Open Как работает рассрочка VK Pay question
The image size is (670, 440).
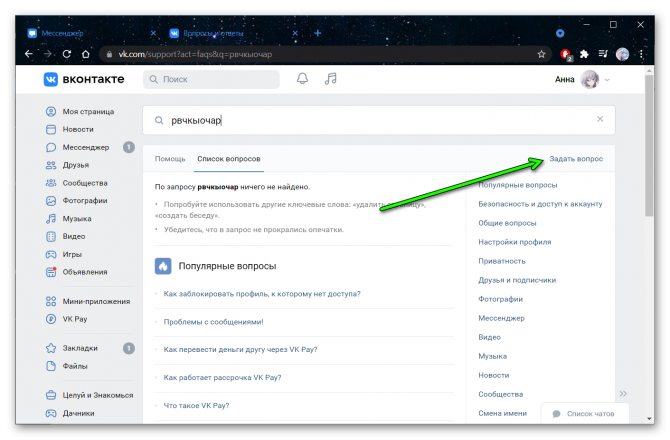tap(222, 378)
